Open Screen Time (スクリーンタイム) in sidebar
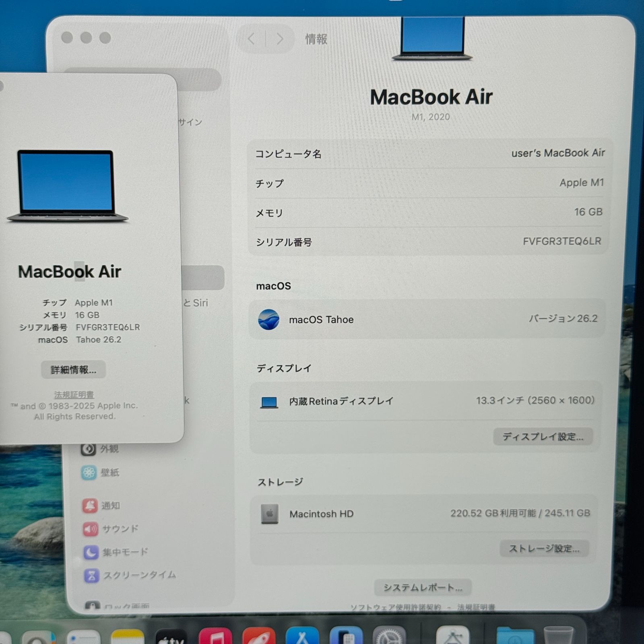This screenshot has width=644, height=644. [x=130, y=575]
